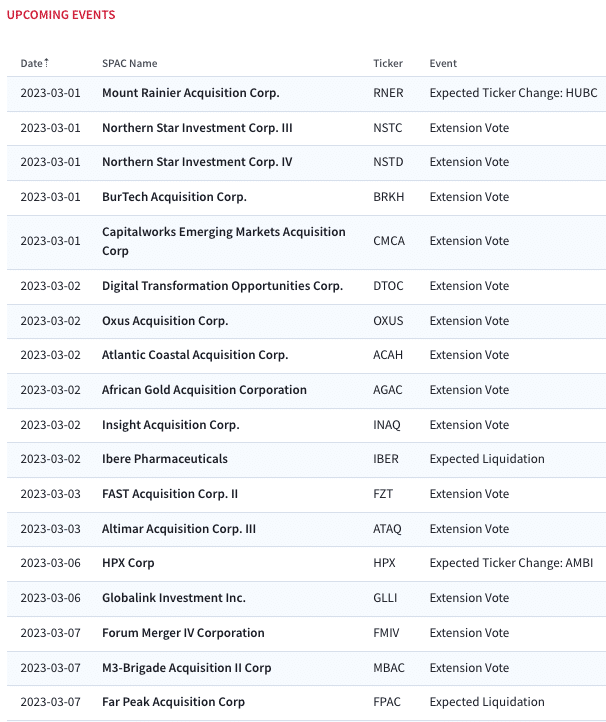
Task: Open Globalink Investment Inc.
Action: [174, 598]
